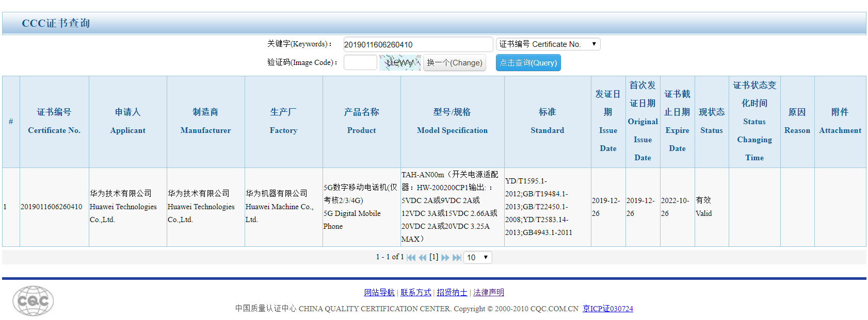Screen dimensions: 868x320
Task: Click the 换一个(Change) captcha button
Action: pyautogui.click(x=455, y=63)
